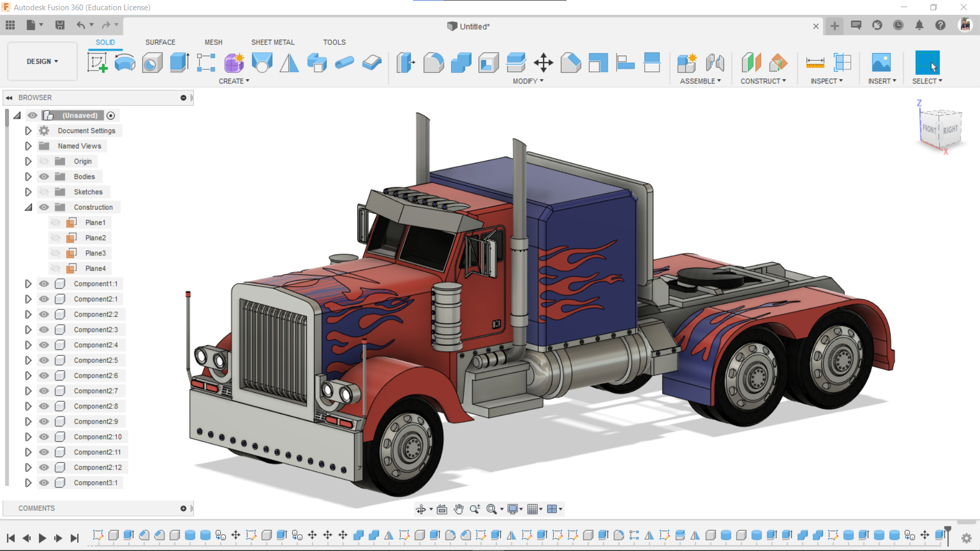Click the Move/Copy arrows icon
Image resolution: width=980 pixels, height=551 pixels.
pyautogui.click(x=543, y=63)
